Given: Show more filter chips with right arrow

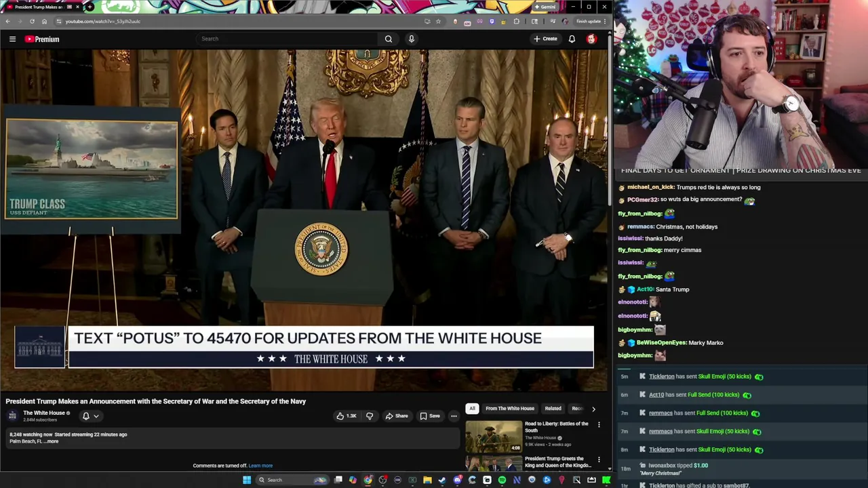Looking at the screenshot, I should (x=593, y=409).
